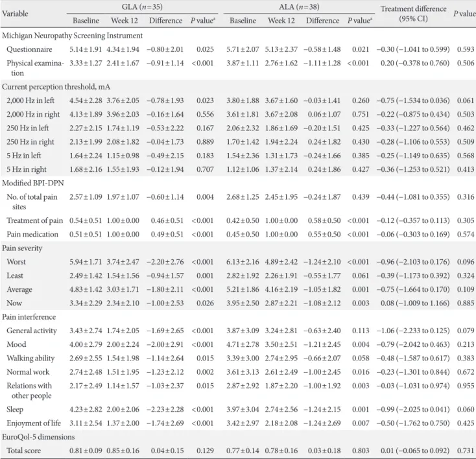The width and height of the screenshot is (476, 459).
Task: Select Enjoyment of life ALA week 12 '2.18±2.08'
Action: tap(281, 423)
